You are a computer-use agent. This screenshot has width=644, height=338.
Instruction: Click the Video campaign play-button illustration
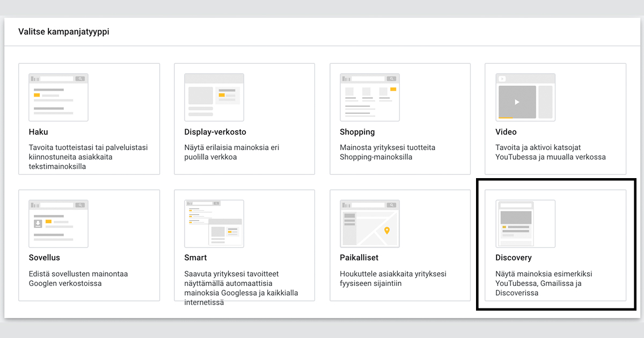517,102
